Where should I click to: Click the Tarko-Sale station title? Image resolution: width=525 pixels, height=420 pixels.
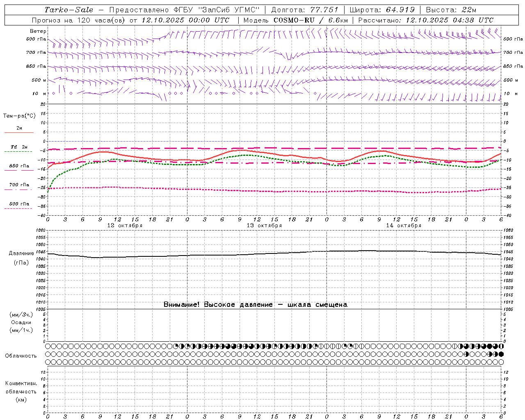pyautogui.click(x=68, y=10)
